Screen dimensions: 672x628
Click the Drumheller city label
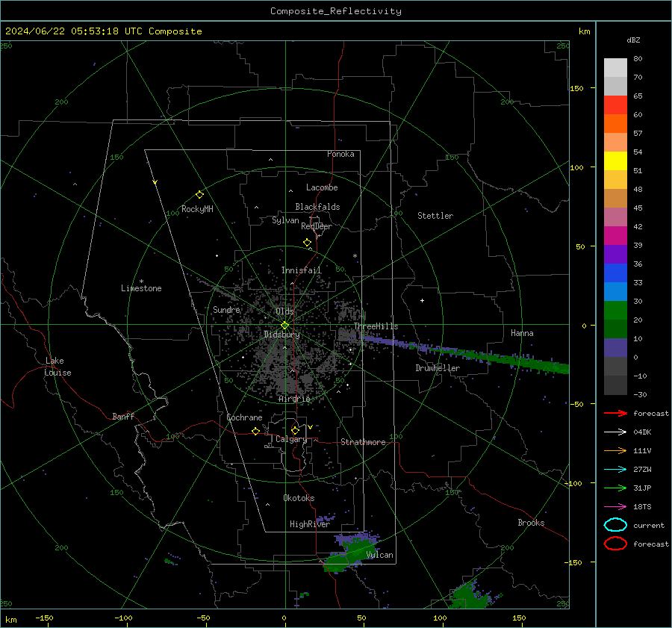pyautogui.click(x=438, y=368)
